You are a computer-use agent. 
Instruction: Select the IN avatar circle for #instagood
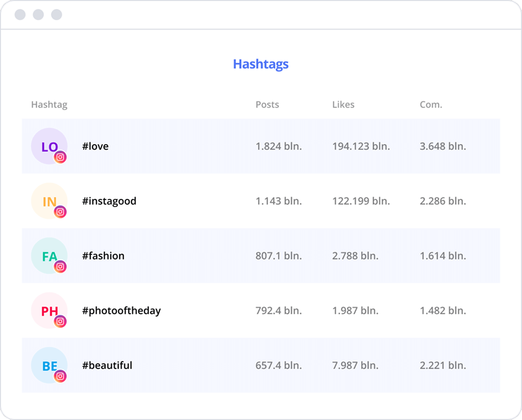49,201
